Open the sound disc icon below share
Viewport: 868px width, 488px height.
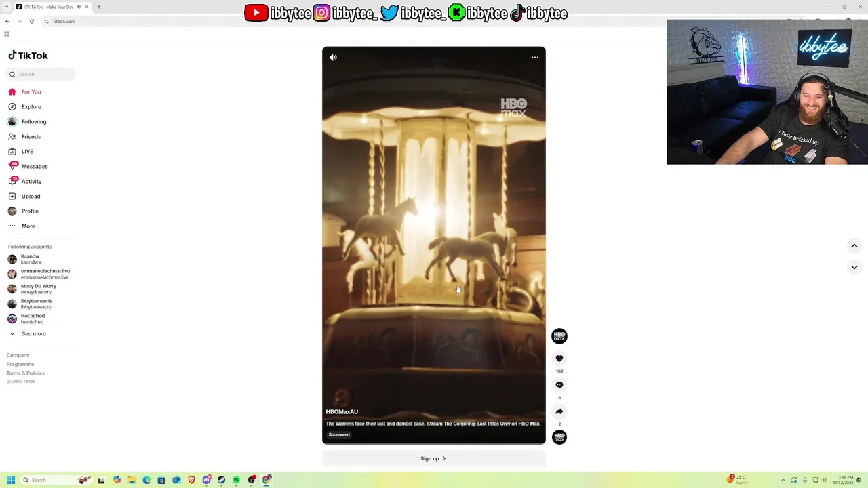coord(559,437)
